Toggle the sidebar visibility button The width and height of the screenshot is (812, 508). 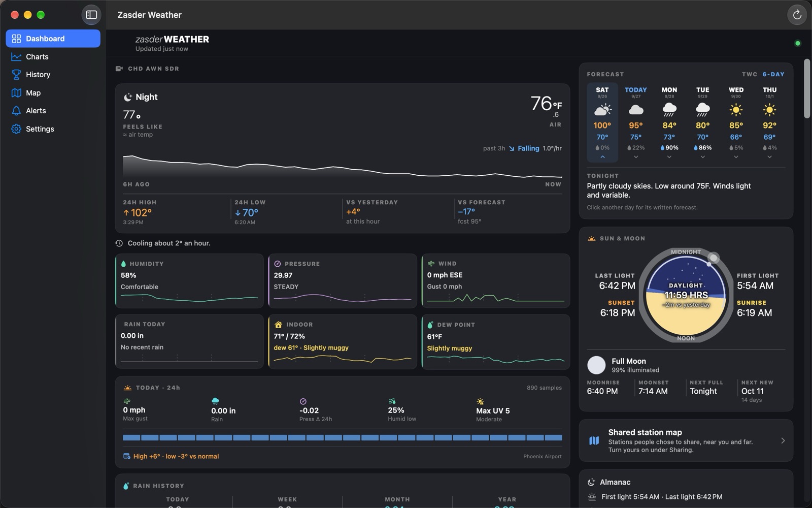[x=91, y=15]
